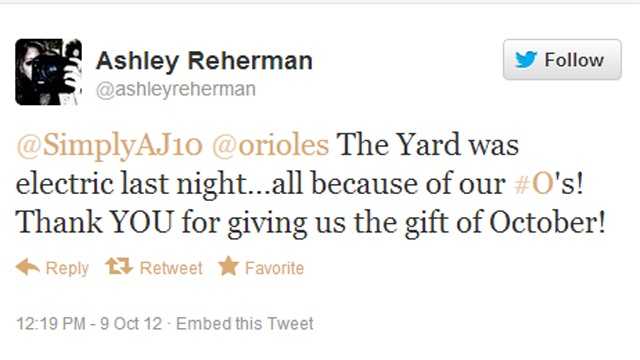The image size is (640, 360).
Task: Click the Retweet text label
Action: (x=171, y=268)
